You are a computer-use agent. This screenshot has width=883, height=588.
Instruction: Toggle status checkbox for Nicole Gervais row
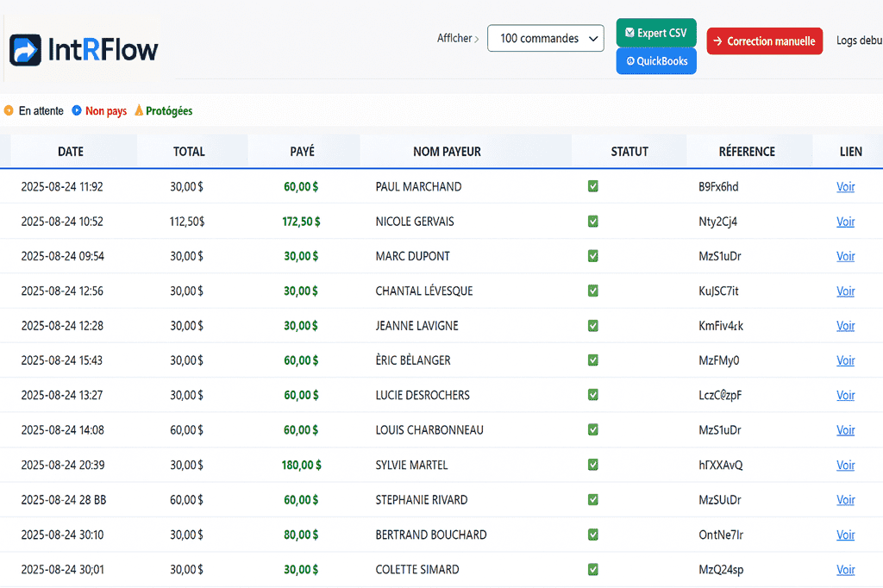(x=592, y=222)
